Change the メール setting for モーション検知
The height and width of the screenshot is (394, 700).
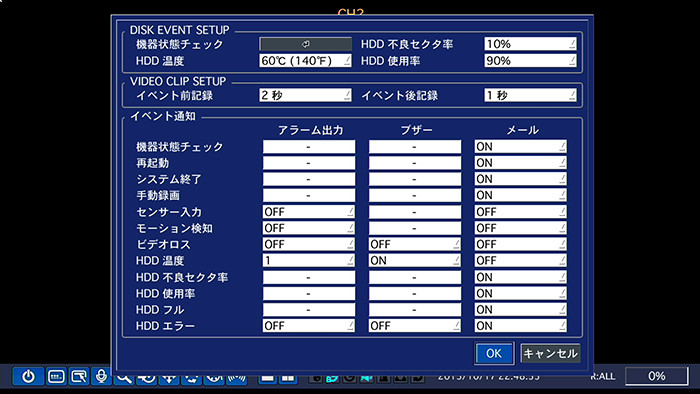tap(521, 228)
